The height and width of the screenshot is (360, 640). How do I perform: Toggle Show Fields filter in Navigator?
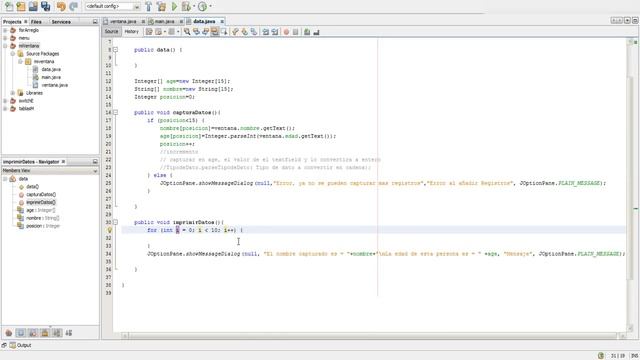[x=21, y=333]
